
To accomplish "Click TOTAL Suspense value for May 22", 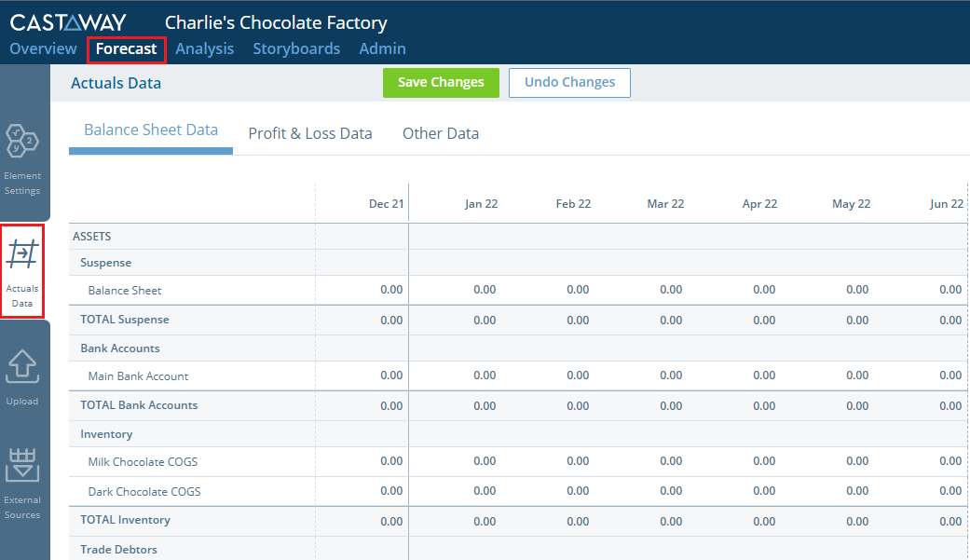I will click(x=857, y=321).
